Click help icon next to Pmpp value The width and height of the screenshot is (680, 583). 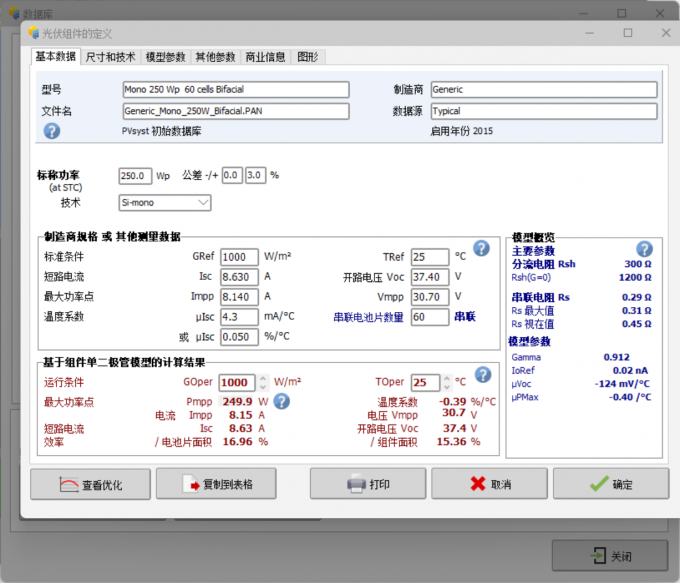coord(281,401)
